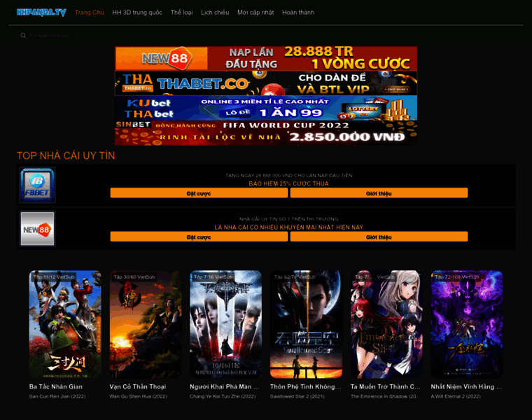Click Nhất Niệm Vĩnh Hằng title link
532x420 pixels.
[466, 387]
